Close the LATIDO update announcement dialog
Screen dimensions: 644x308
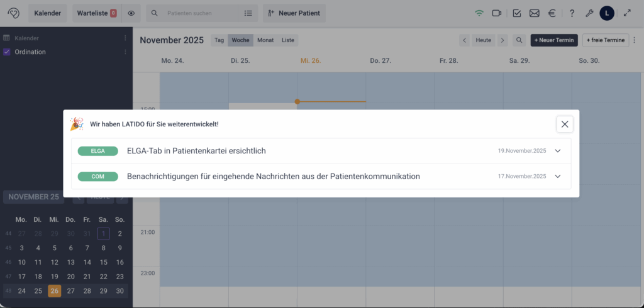tap(564, 124)
